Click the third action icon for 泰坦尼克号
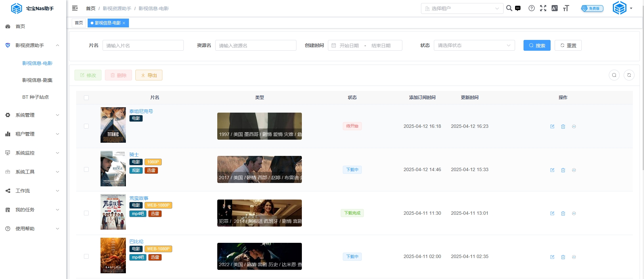Viewport: 644px width, 279px height. coord(574,126)
